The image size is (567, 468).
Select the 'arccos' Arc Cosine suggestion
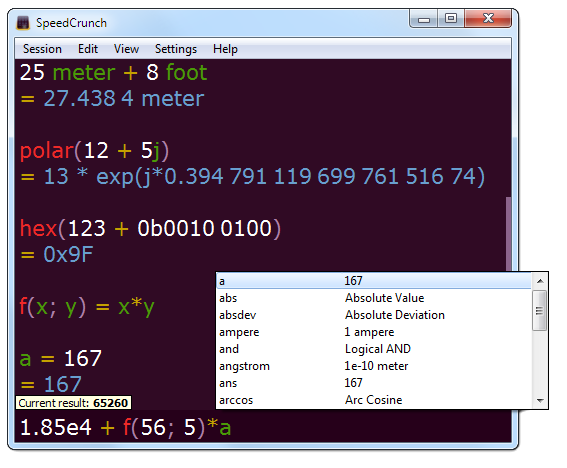click(x=374, y=400)
